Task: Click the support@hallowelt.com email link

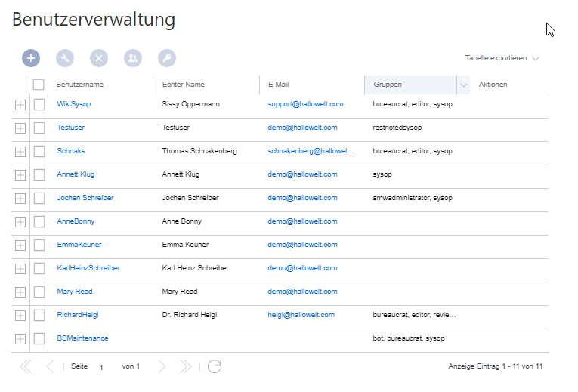Action: coord(305,104)
